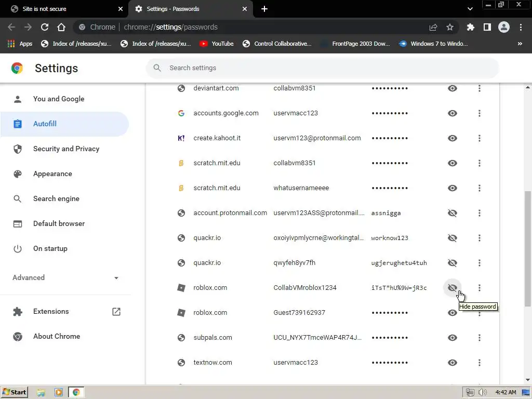The width and height of the screenshot is (532, 399).
Task: Open the FrontPage 2003 Dow... bookmark
Action: 355,44
